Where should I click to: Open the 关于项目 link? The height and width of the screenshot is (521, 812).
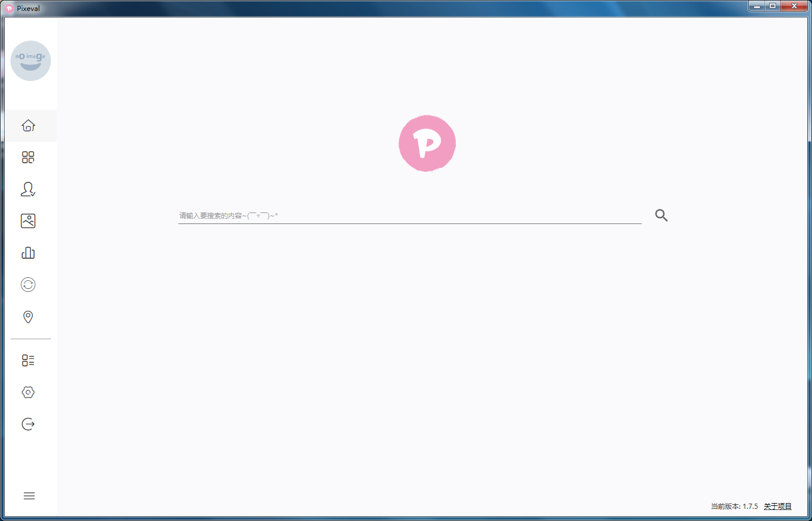(x=777, y=507)
